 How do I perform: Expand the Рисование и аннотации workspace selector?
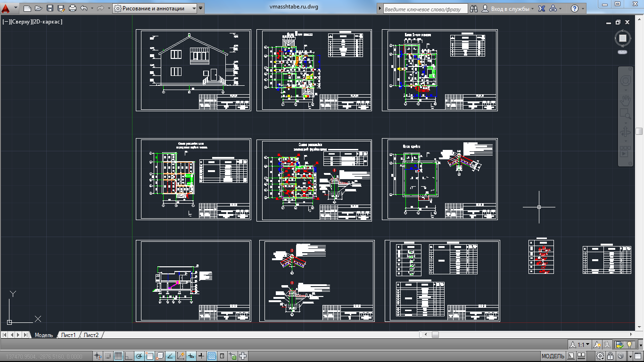pyautogui.click(x=155, y=8)
